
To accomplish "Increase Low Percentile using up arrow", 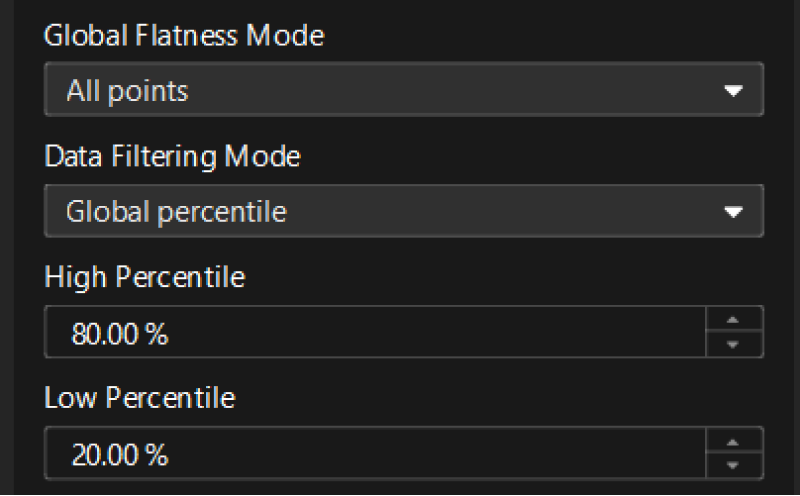I will tap(734, 441).
